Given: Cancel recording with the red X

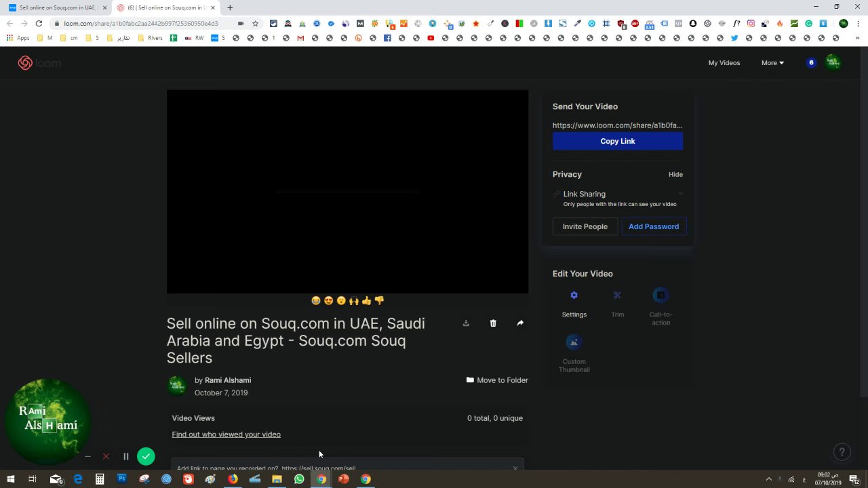Looking at the screenshot, I should click(x=106, y=456).
